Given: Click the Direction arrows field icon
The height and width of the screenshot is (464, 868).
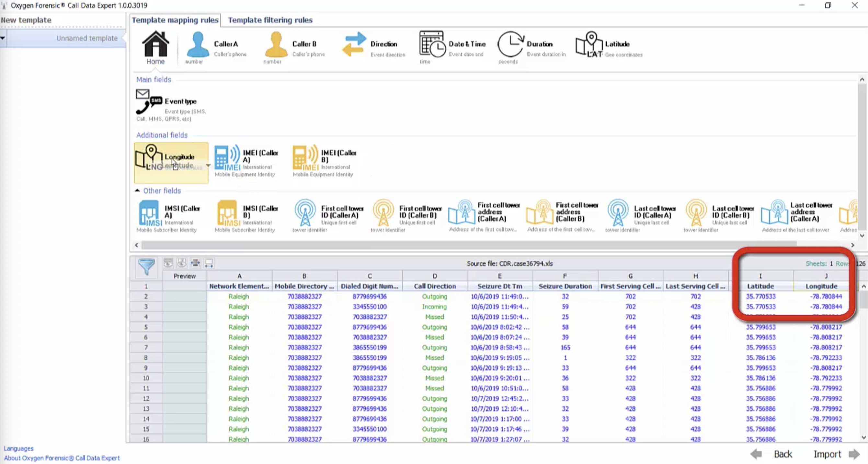Looking at the screenshot, I should pos(354,44).
